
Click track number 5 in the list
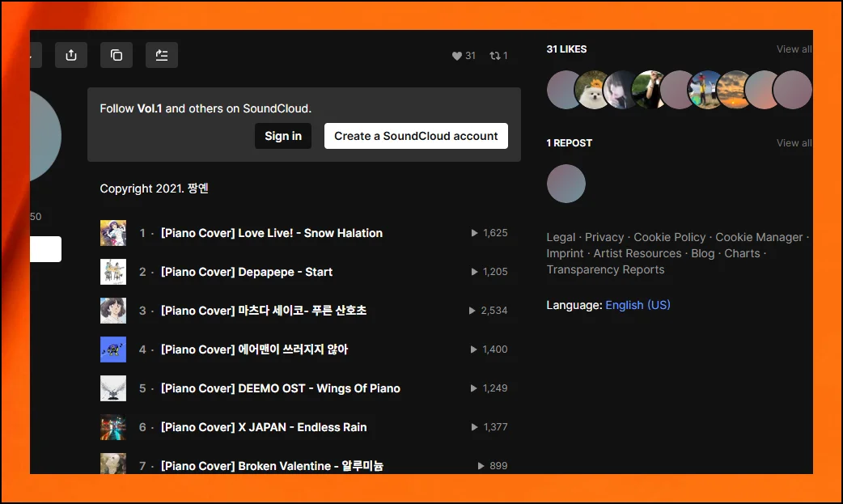coord(142,388)
